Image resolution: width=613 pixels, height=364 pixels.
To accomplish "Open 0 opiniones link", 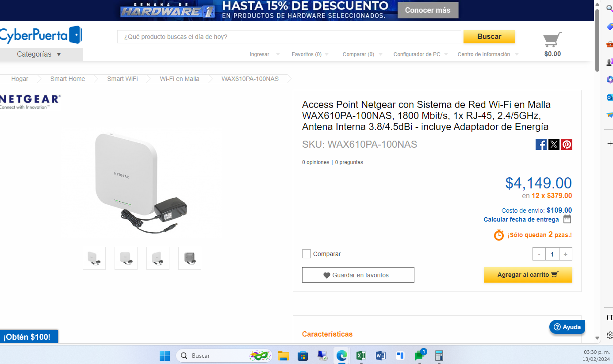I will pyautogui.click(x=316, y=162).
